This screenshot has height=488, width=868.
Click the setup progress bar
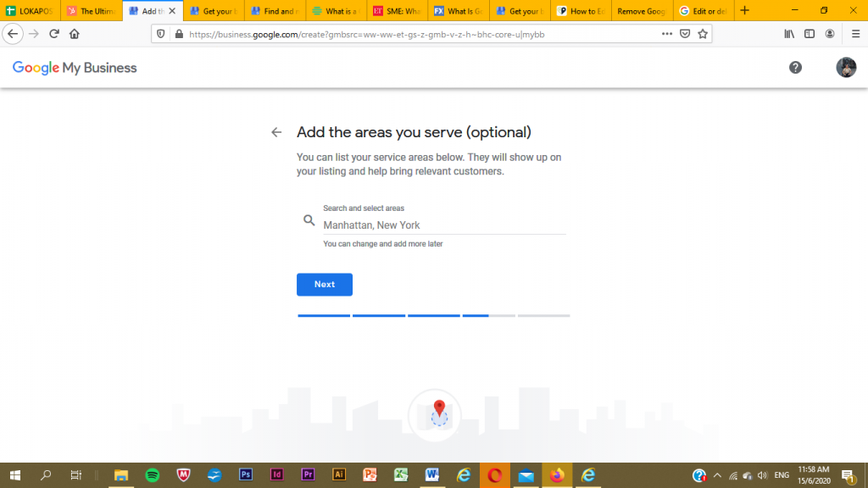[433, 315]
